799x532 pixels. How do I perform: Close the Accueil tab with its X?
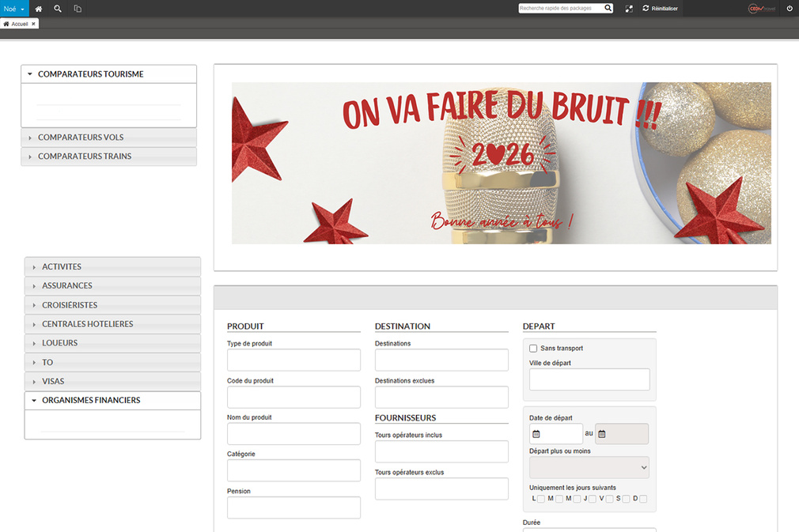[33, 24]
